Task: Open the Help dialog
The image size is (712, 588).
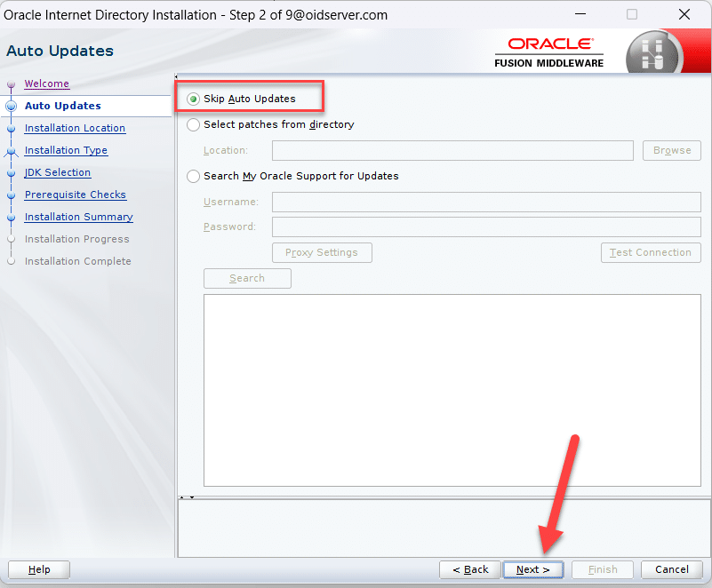Action: click(39, 569)
